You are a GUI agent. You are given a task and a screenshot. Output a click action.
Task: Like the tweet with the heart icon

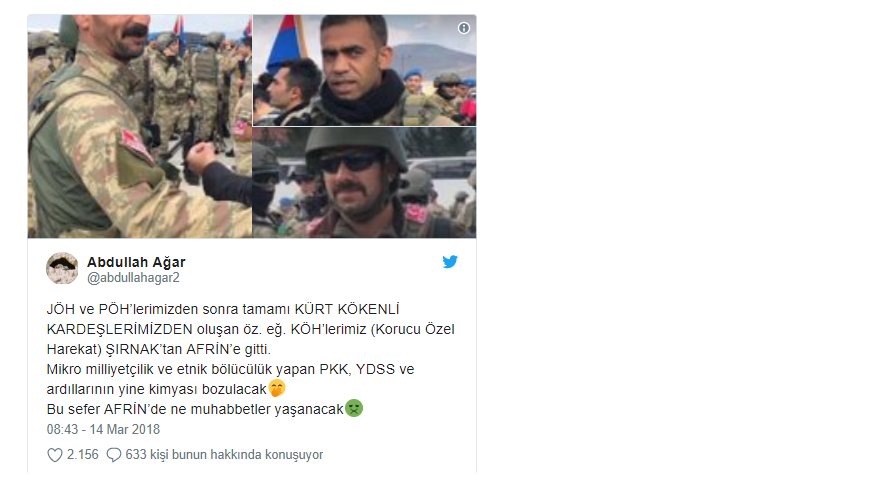[x=54, y=455]
